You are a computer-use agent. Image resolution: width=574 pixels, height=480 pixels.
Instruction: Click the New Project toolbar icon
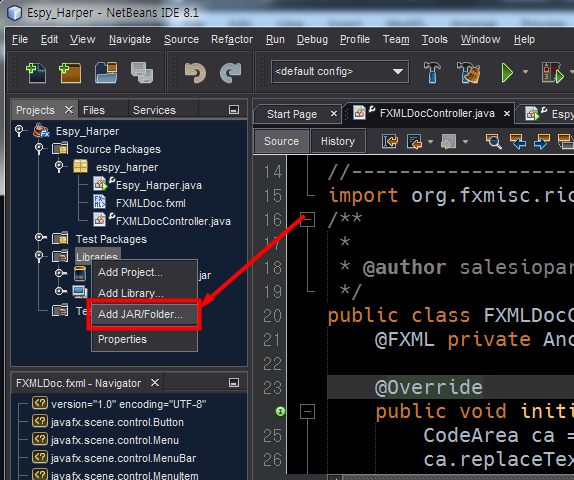[70, 72]
